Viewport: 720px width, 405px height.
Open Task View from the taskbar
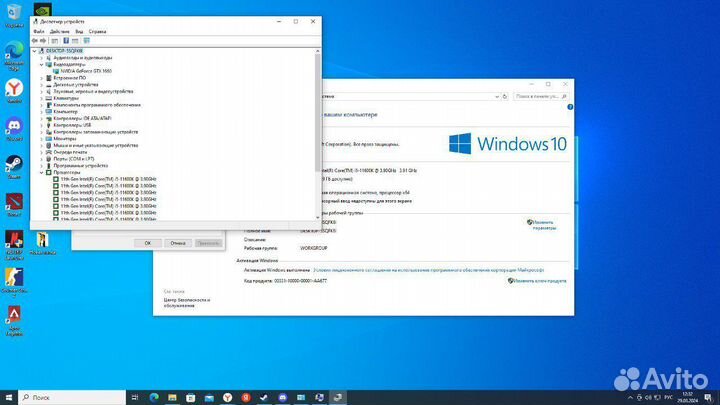pyautogui.click(x=135, y=398)
